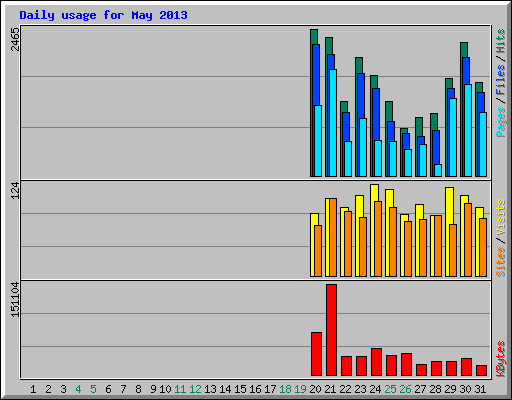This screenshot has width=512, height=400.
Task: Select day label "4" on the axis
Action: [78, 389]
